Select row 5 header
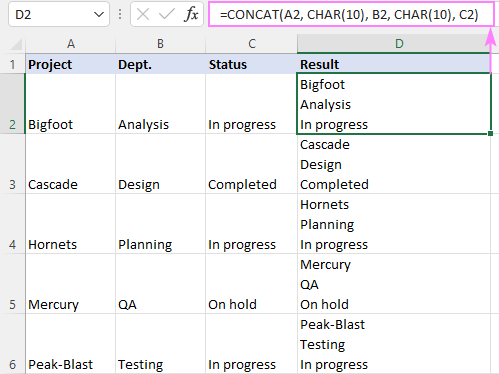Screen dimensions: 499x374 coord(13,284)
